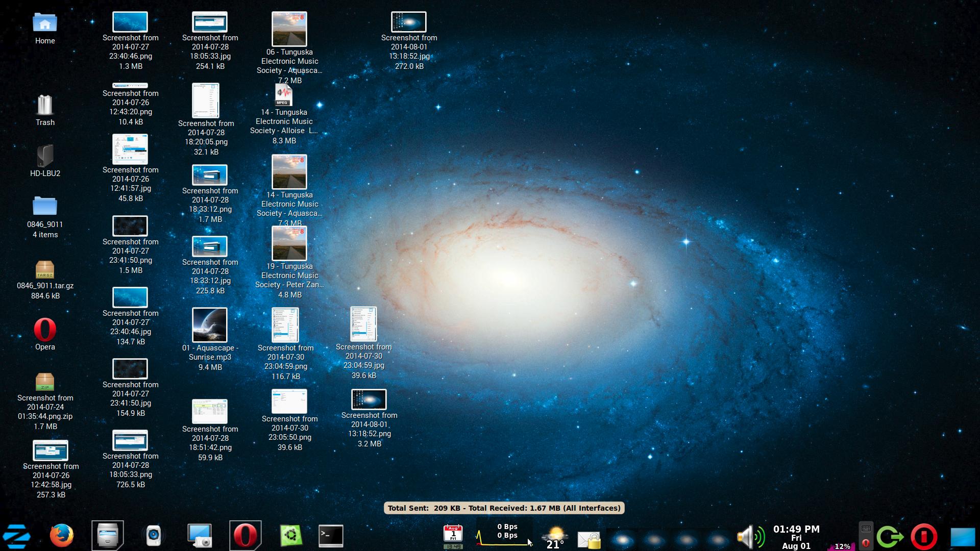
Task: Open the Terminal launcher
Action: tap(331, 536)
